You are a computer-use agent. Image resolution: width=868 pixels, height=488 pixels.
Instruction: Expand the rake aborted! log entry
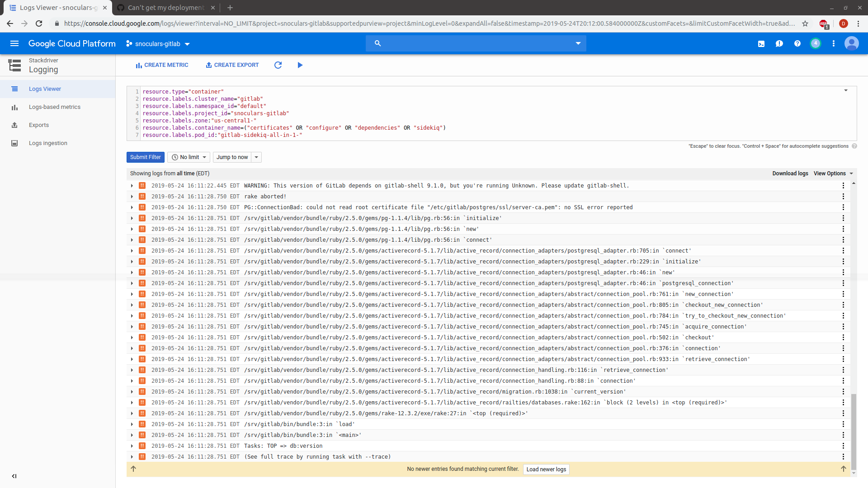click(x=132, y=197)
